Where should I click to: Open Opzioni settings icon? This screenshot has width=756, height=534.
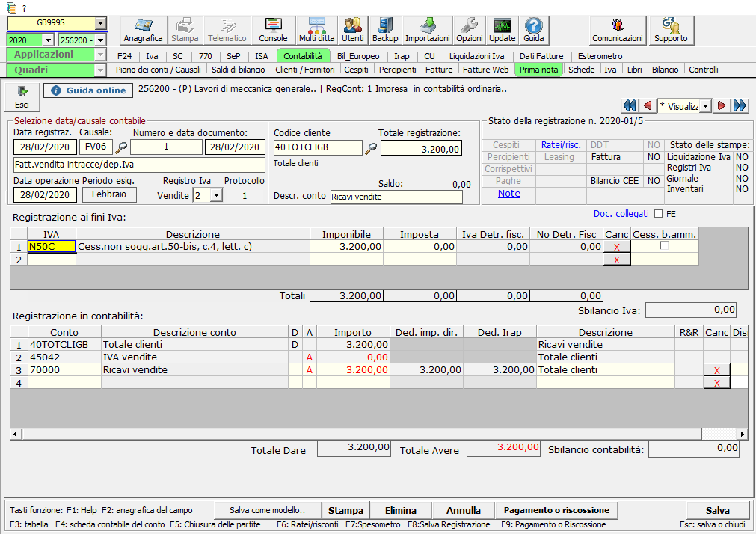470,31
